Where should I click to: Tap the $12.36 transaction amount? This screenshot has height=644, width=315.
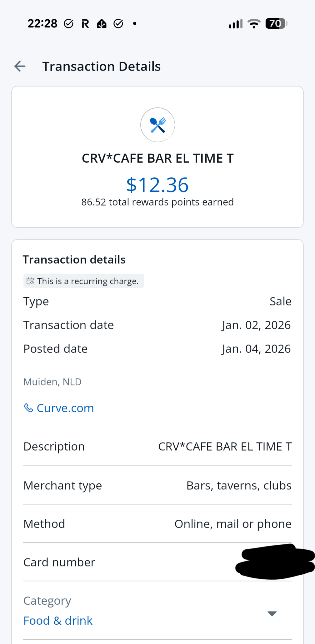(157, 185)
